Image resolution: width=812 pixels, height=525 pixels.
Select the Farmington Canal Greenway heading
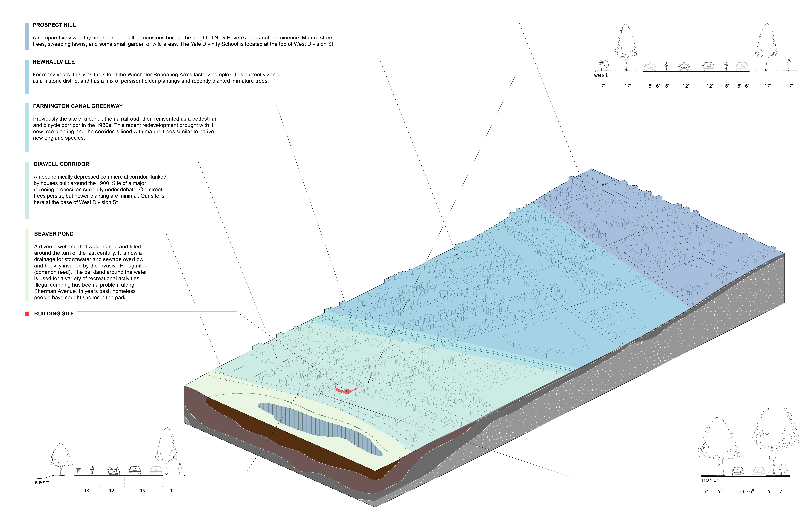(x=78, y=106)
